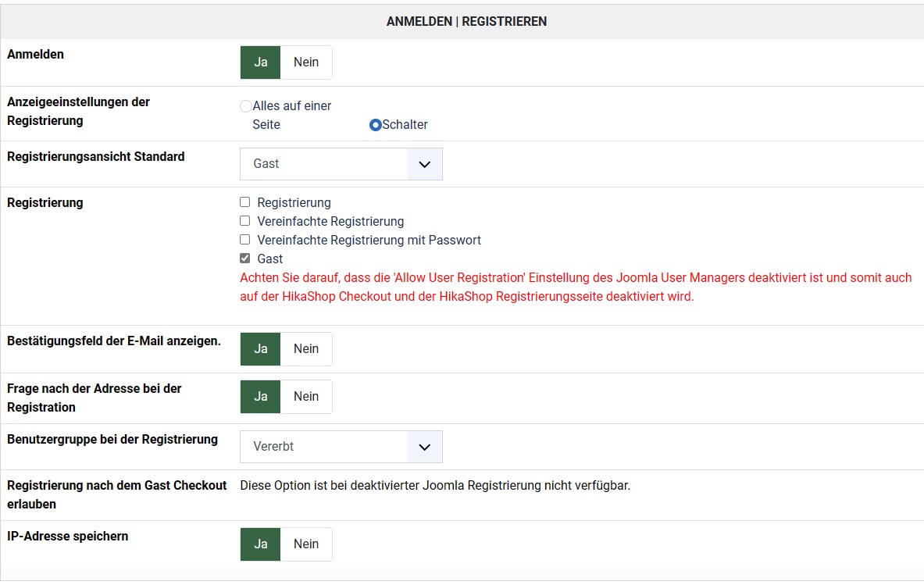Select the 'Alles auf einer Seite' radio option
The width and height of the screenshot is (924, 585).
pos(246,106)
